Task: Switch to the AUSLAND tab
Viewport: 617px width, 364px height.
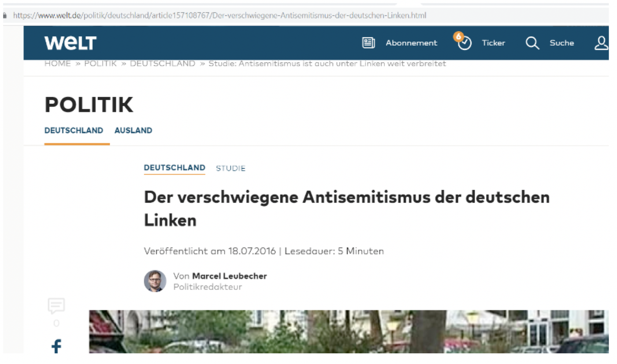Action: [133, 130]
